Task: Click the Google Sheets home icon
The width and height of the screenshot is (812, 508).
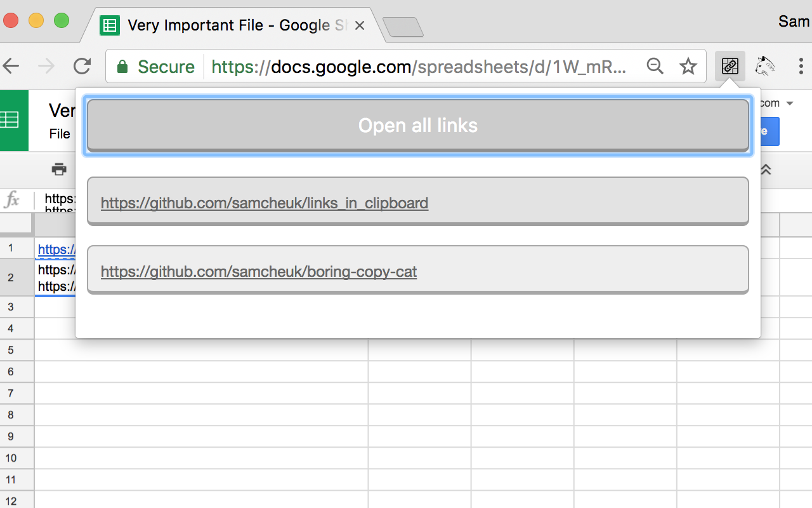Action: (x=13, y=120)
